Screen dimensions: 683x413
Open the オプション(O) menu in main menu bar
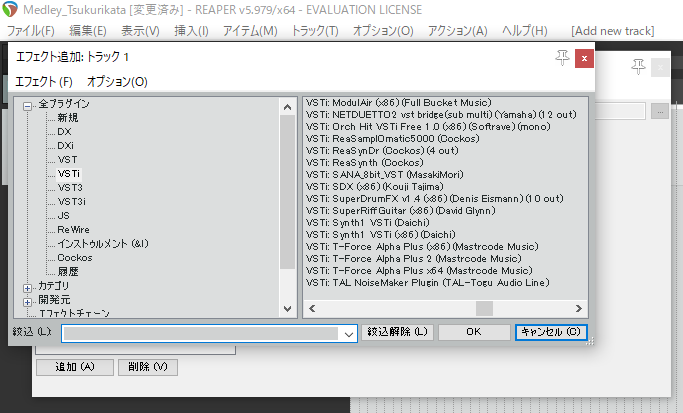coord(383,31)
